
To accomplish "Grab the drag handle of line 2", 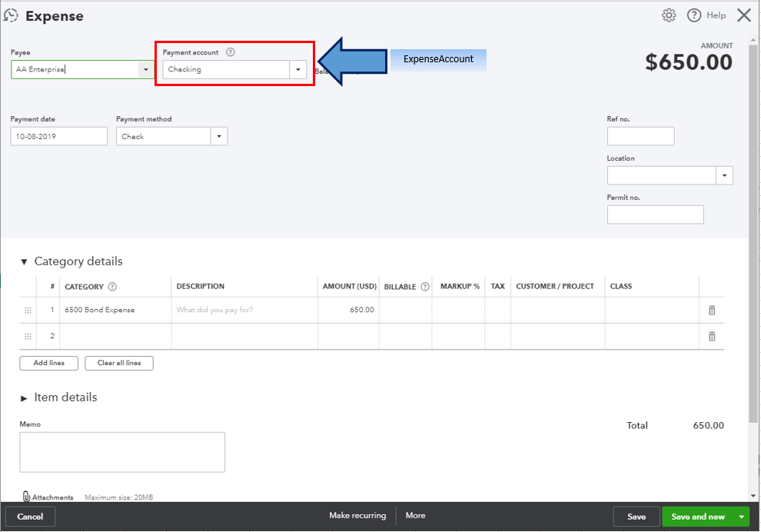I will (28, 337).
